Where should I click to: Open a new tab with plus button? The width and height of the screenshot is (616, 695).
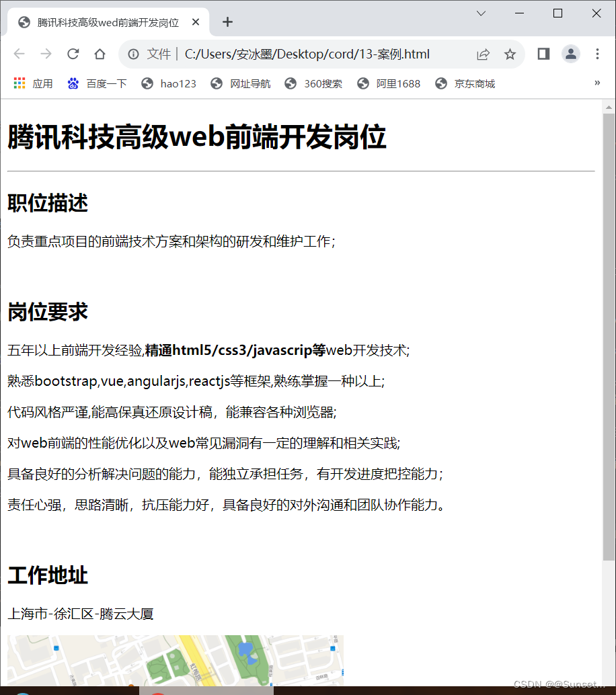coord(227,22)
